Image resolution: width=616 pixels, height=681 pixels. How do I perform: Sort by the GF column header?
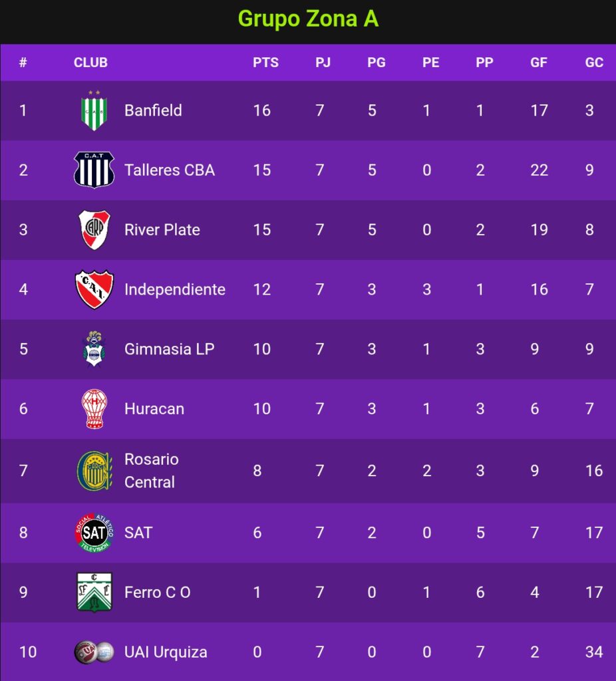[x=539, y=63]
